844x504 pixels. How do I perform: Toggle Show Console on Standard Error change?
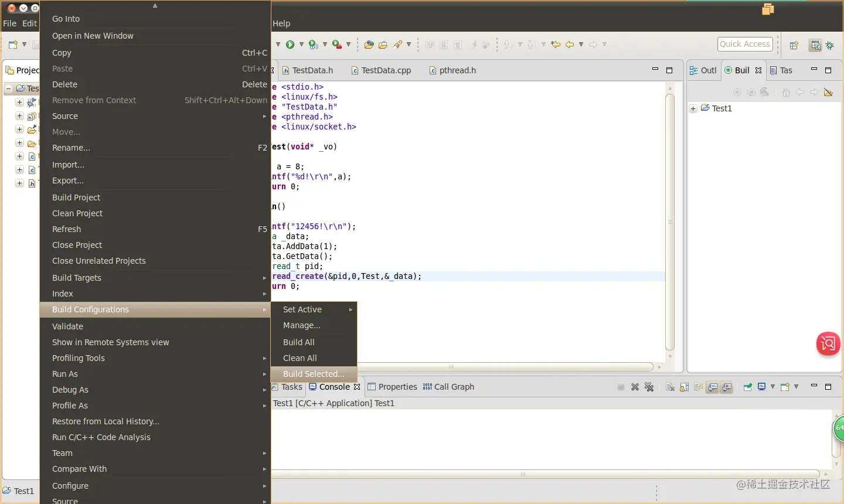click(x=727, y=387)
